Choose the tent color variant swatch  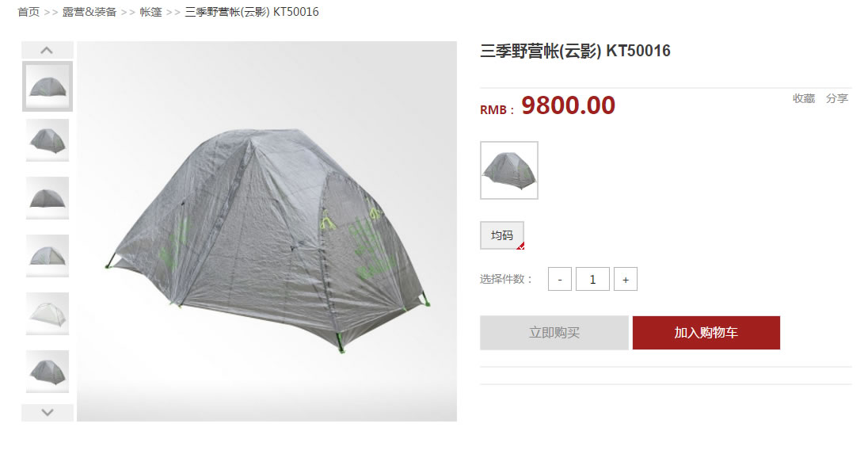point(509,170)
